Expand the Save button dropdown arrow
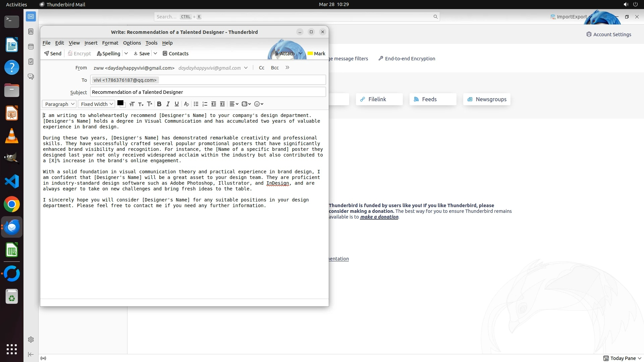Viewport: 644px width, 362px height. pyautogui.click(x=155, y=53)
